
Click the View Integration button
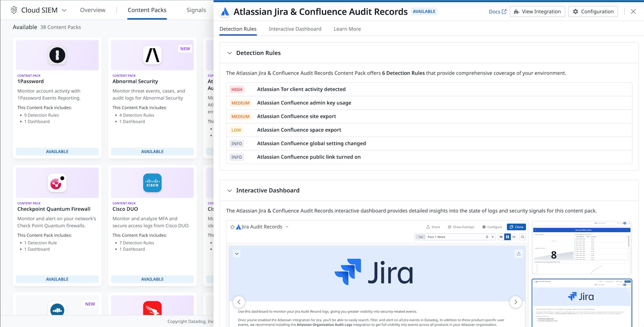point(537,11)
